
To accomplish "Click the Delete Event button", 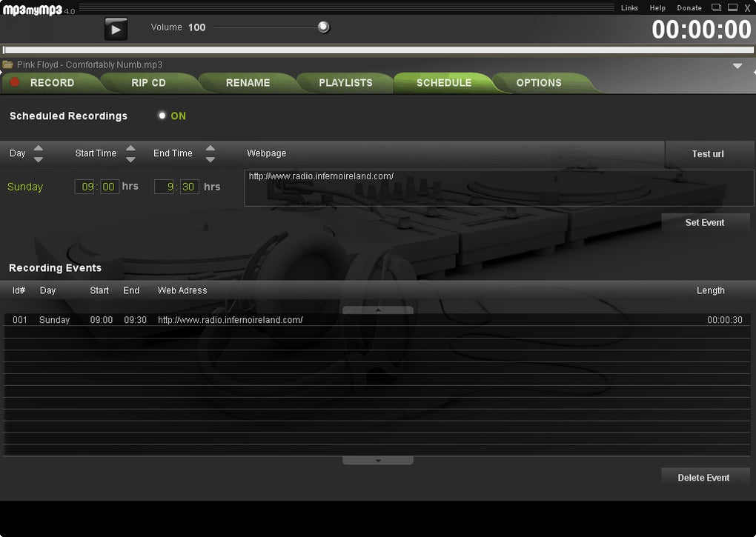I will click(705, 477).
